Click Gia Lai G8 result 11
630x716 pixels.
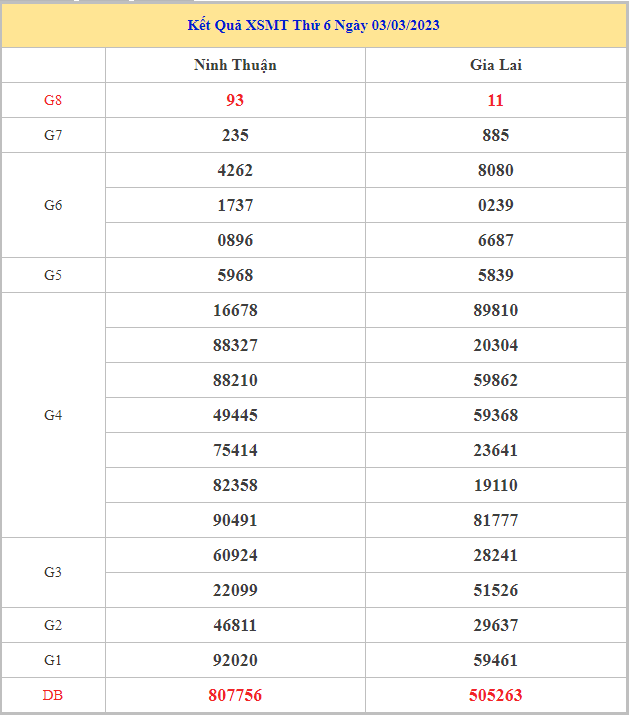(x=496, y=100)
